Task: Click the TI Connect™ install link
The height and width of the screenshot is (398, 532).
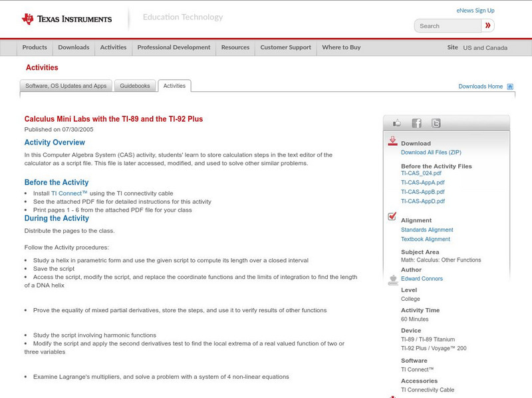Action: click(x=69, y=193)
